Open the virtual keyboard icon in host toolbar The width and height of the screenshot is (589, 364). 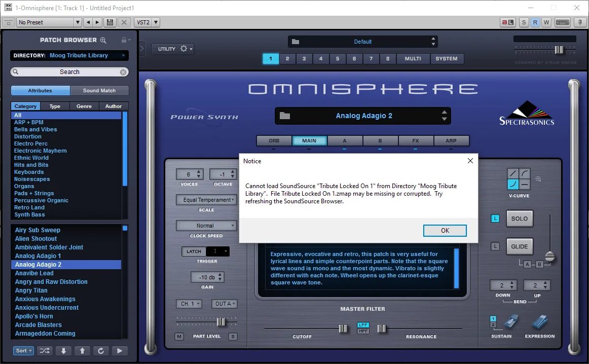pyautogui.click(x=562, y=22)
